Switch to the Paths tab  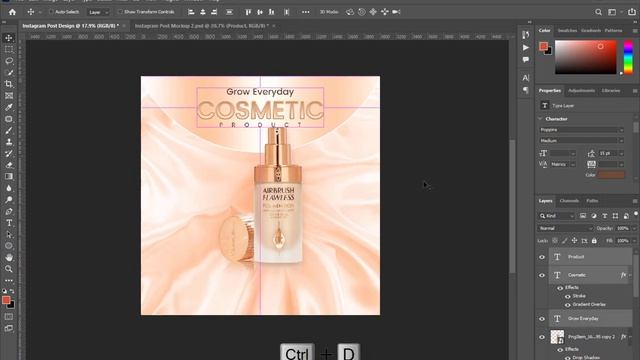point(592,201)
